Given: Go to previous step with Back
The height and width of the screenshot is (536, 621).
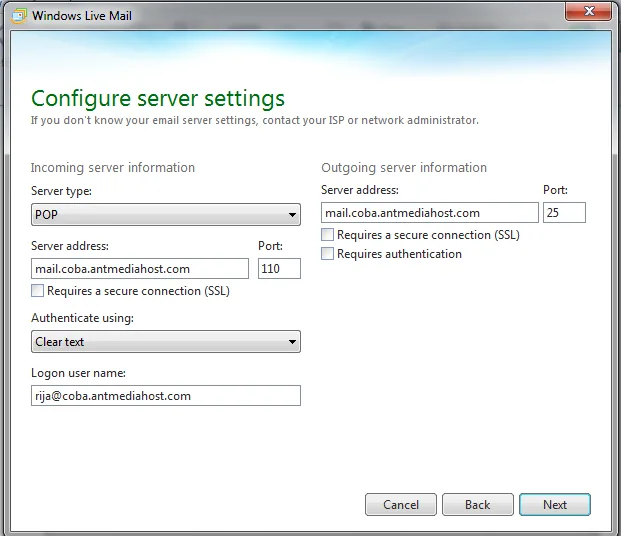Looking at the screenshot, I should [x=478, y=504].
